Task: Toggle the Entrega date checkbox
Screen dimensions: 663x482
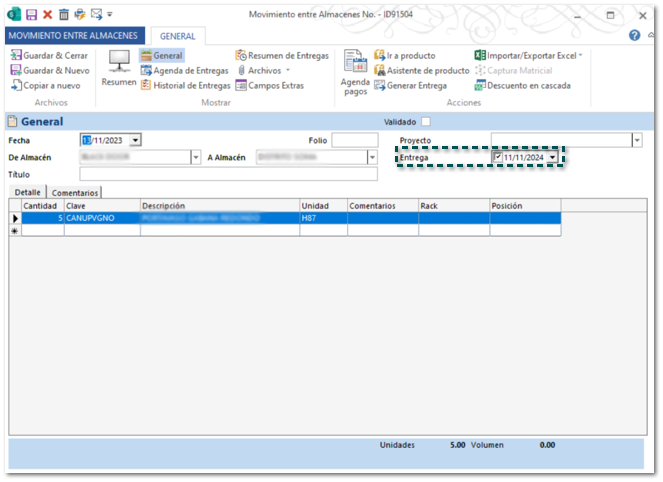Action: tap(497, 157)
